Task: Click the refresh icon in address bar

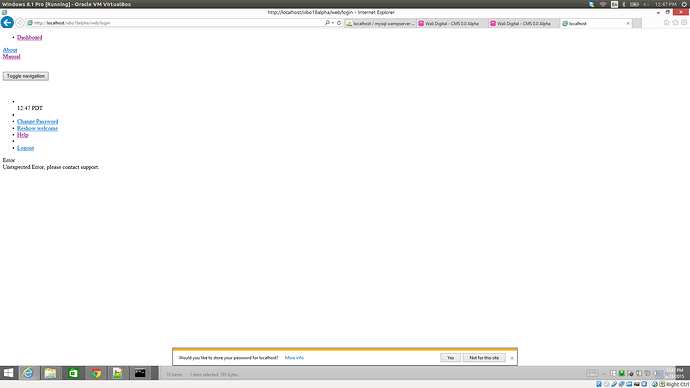Action: 339,23
